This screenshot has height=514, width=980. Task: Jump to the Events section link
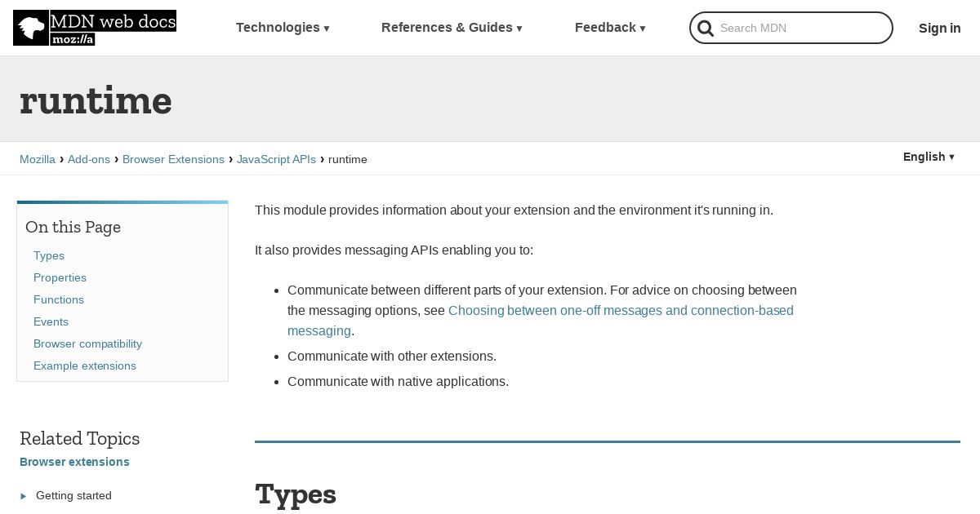(x=51, y=321)
